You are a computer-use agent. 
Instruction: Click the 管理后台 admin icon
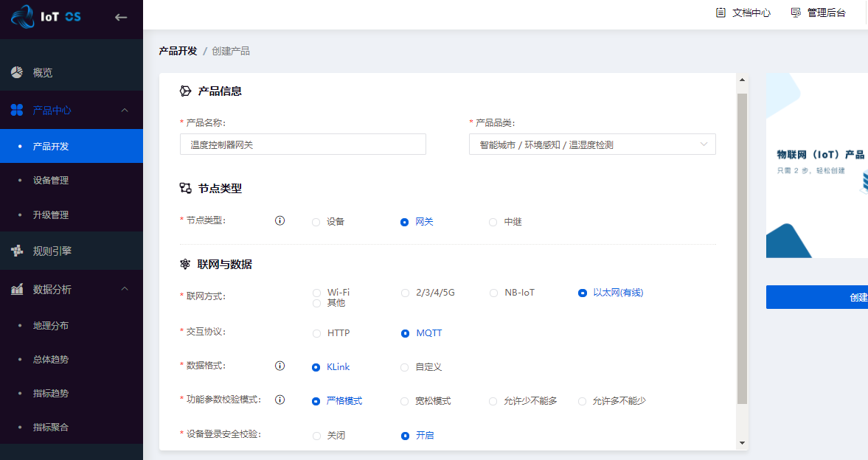pyautogui.click(x=794, y=12)
